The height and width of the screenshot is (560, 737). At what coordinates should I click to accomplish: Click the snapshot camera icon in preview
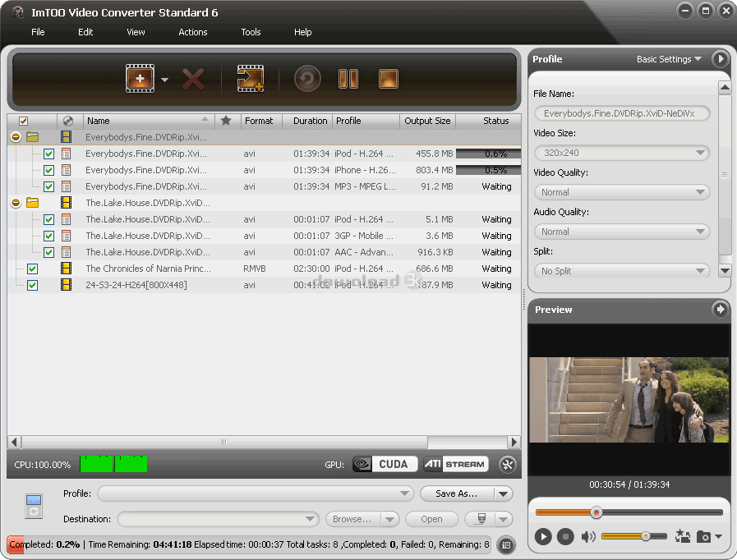(703, 537)
